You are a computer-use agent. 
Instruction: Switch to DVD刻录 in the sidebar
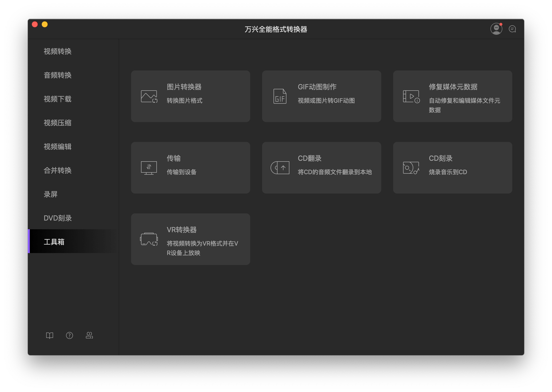pyautogui.click(x=58, y=218)
